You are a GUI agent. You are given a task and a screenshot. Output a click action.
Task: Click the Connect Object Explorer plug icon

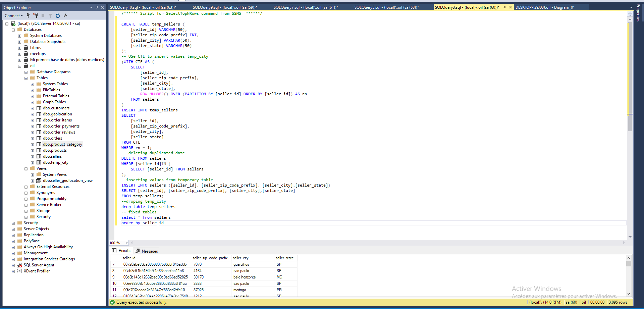tap(28, 15)
